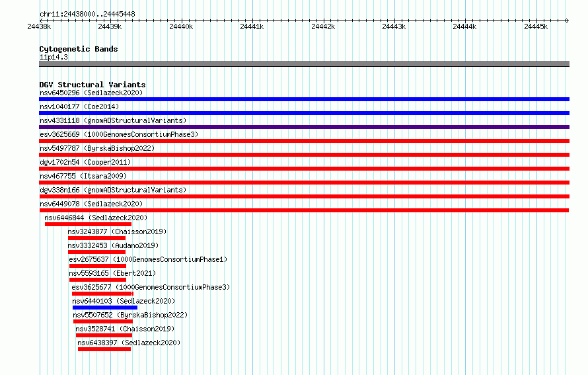Click the red bar for dgv338n166
This screenshot has width=588, height=375.
point(304,196)
